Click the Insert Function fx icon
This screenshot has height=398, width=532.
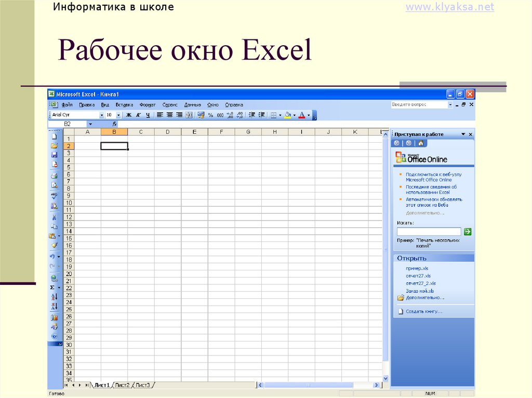(115, 124)
